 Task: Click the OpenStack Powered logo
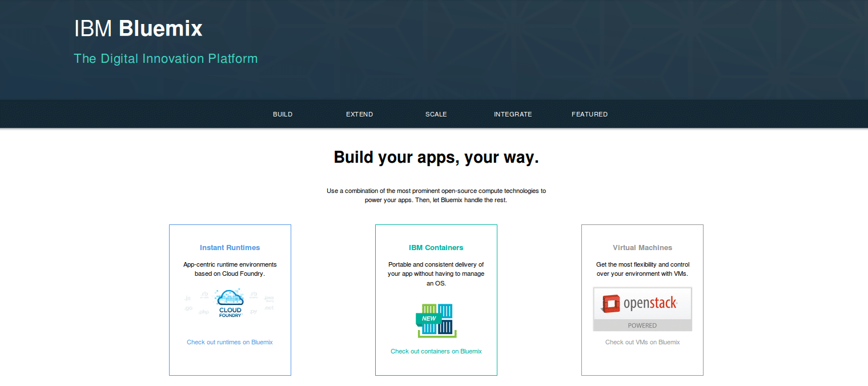pos(642,309)
